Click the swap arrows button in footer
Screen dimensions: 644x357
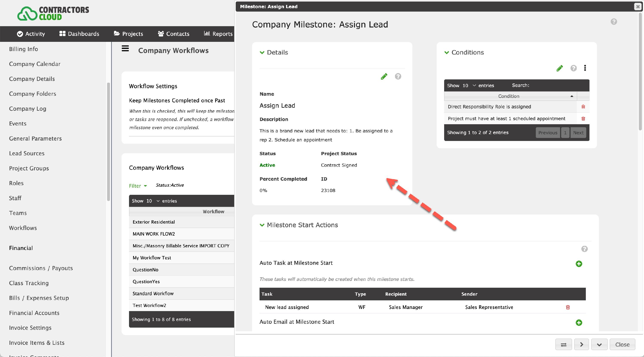click(563, 345)
